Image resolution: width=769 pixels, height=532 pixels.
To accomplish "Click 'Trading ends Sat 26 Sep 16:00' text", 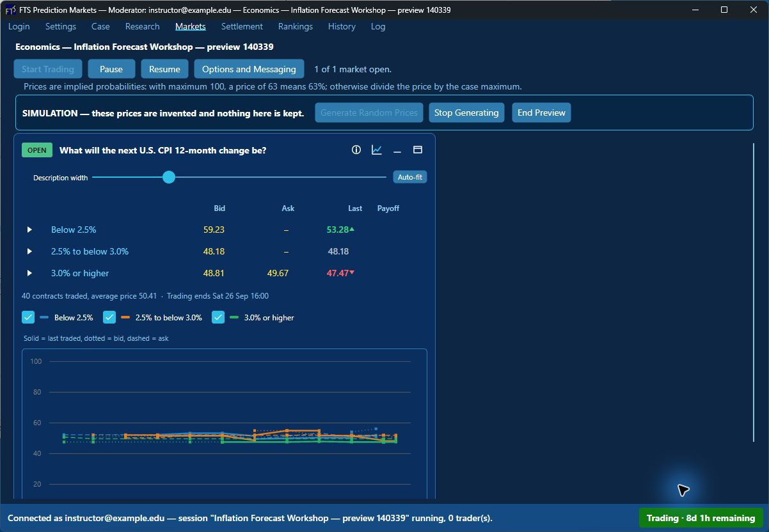I will click(218, 296).
